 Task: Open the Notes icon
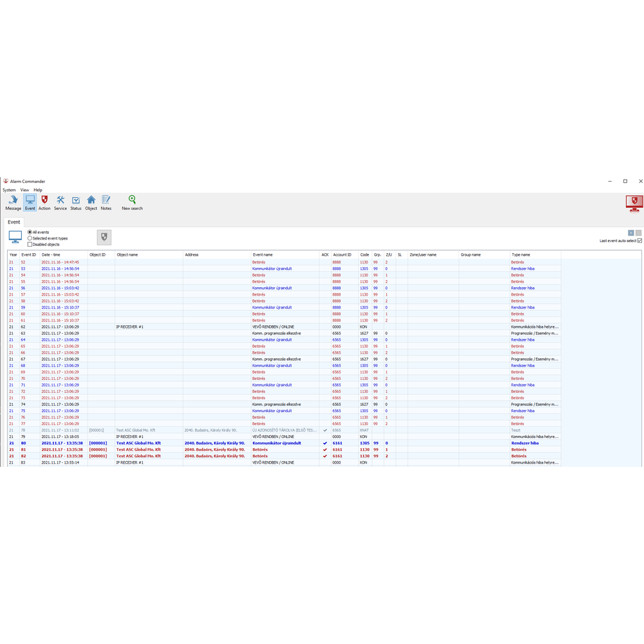106,203
